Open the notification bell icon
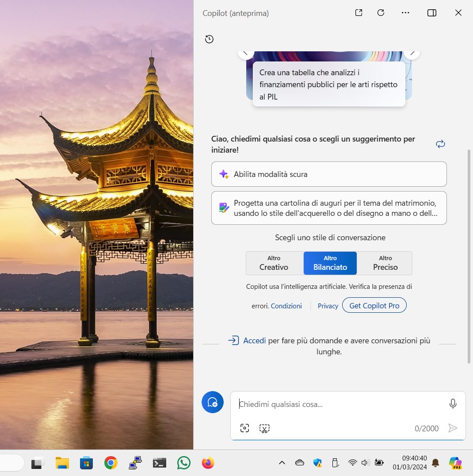The image size is (473, 476). (x=435, y=463)
